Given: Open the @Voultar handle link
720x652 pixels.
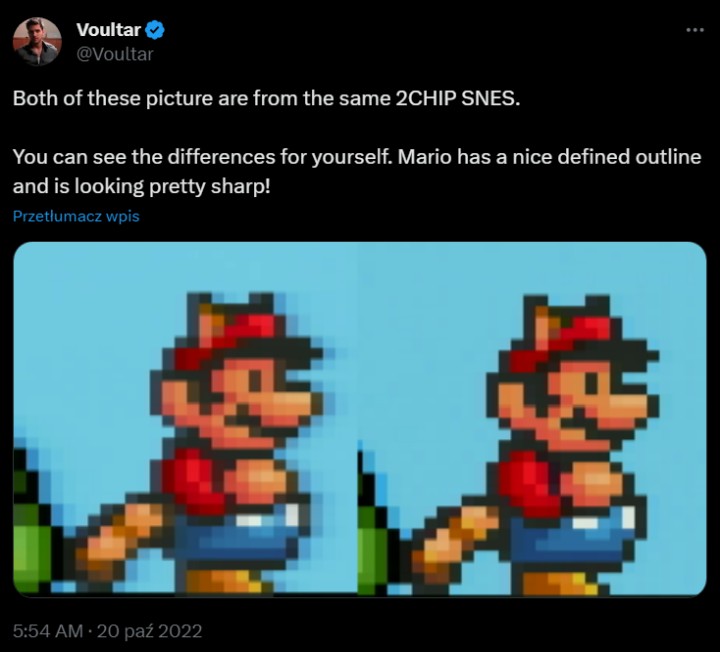Looking at the screenshot, I should [x=114, y=54].
